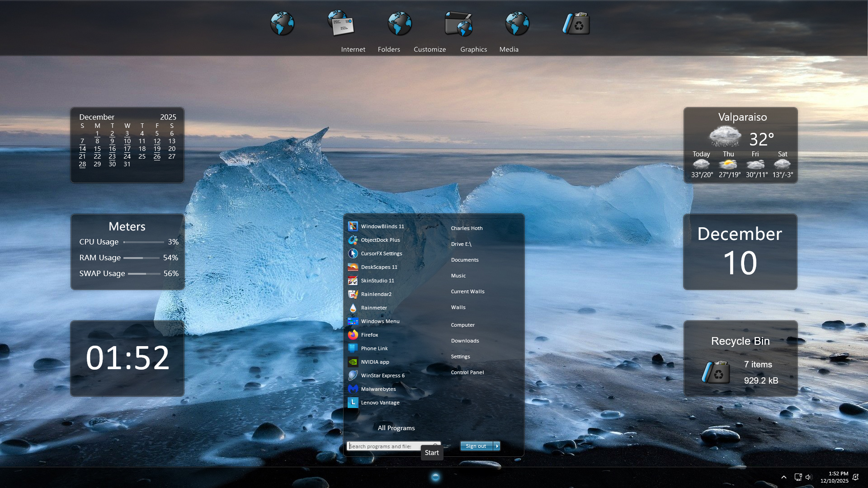Toggle the volume speaker tray icon
Viewport: 868px width, 488px height.
[x=808, y=477]
